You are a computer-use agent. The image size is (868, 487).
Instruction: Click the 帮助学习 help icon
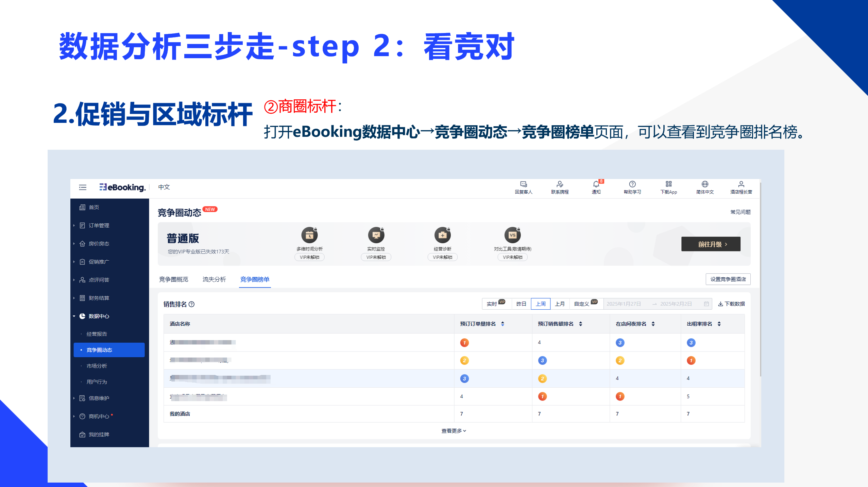[632, 184]
